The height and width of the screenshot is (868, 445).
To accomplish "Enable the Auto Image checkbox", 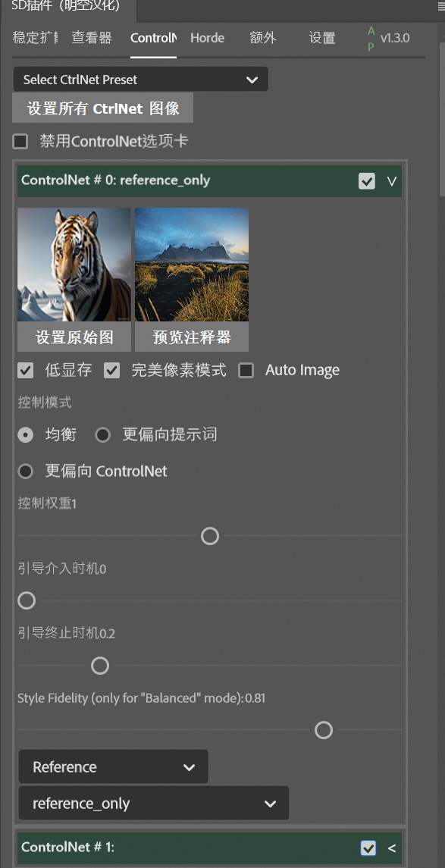I will tap(246, 370).
